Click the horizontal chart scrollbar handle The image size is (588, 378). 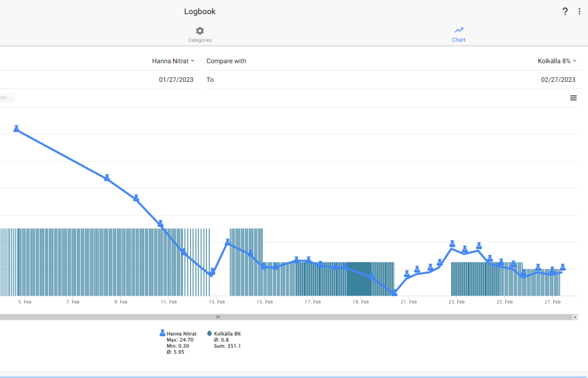coord(218,317)
